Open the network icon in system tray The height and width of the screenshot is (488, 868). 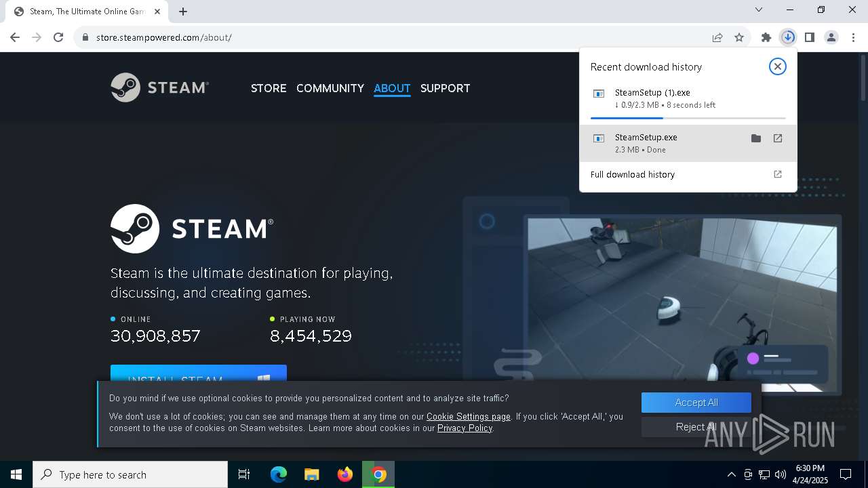tap(764, 474)
